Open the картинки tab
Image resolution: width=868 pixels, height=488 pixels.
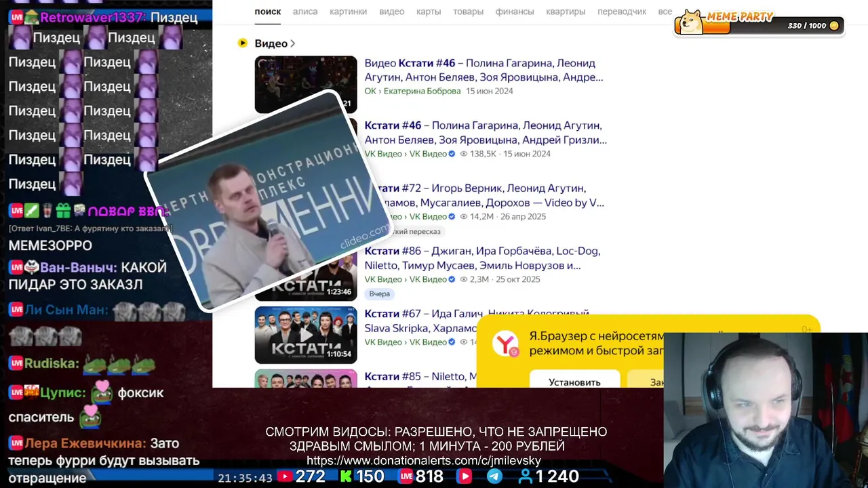[x=348, y=12]
